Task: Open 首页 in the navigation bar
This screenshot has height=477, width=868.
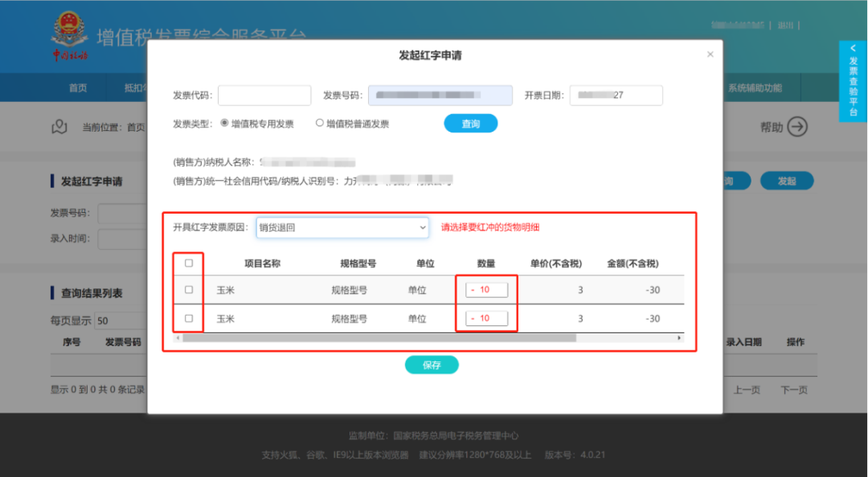Action: 78,88
